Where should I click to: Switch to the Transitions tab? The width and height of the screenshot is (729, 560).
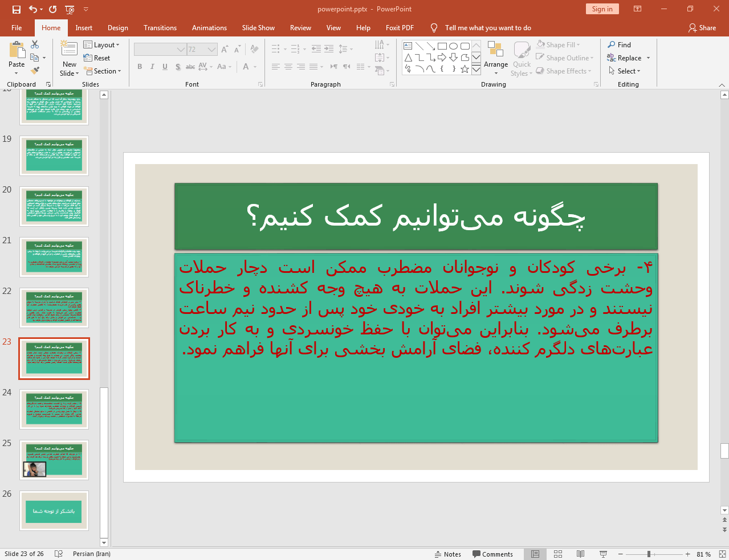coord(160,28)
